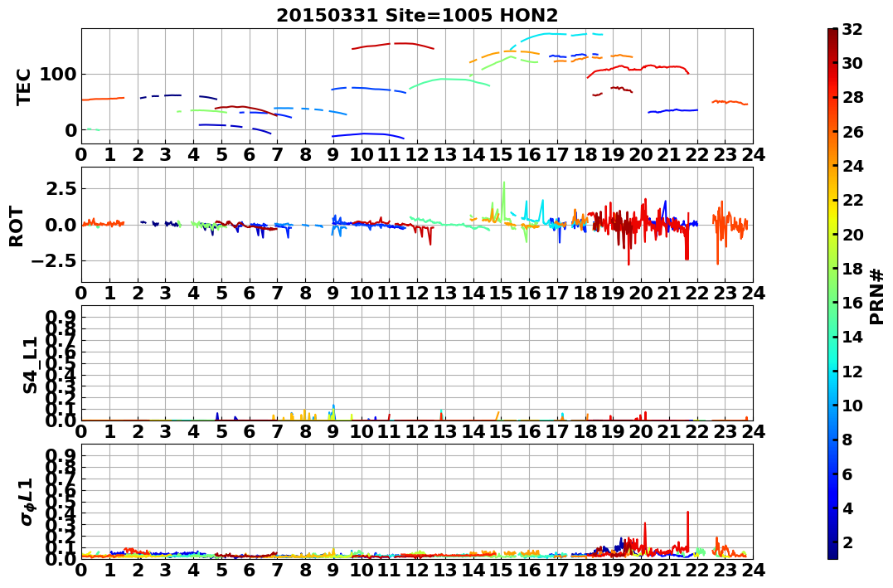Click blue TEC curve near hour 21
The height and width of the screenshot is (588, 893).
click(672, 110)
